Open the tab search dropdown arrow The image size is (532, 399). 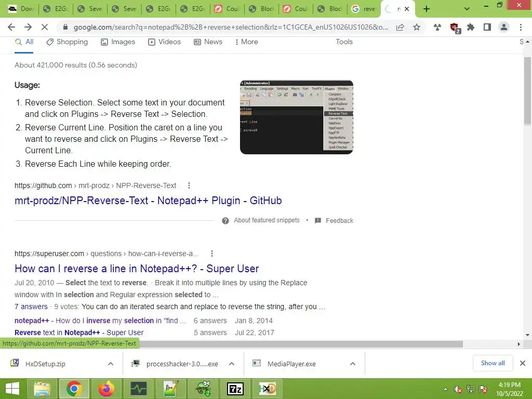(x=467, y=9)
